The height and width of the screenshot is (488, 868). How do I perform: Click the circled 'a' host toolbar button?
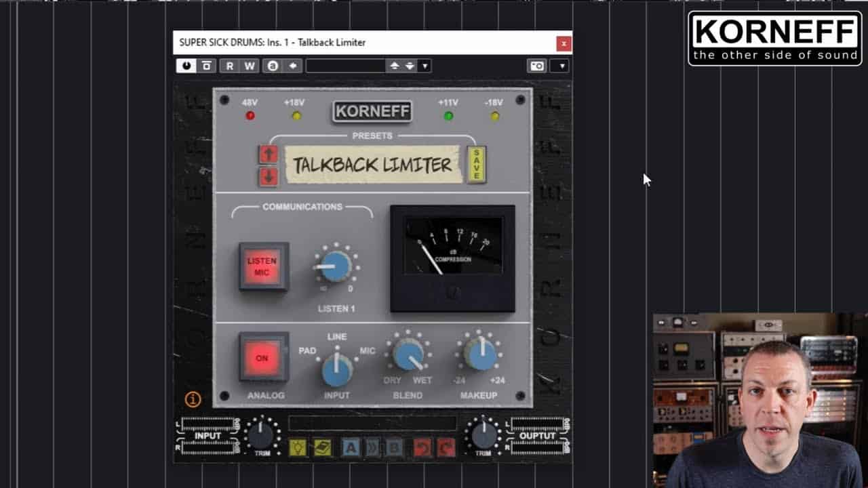click(273, 66)
